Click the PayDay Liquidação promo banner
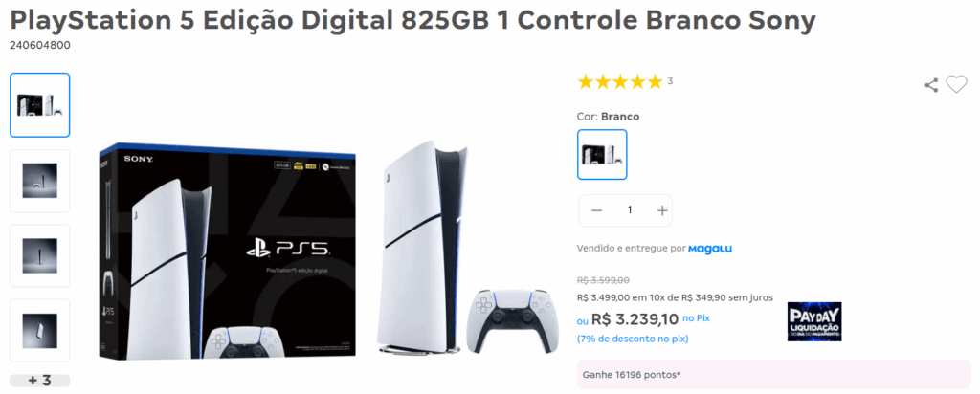The width and height of the screenshot is (980, 394). 813,321
